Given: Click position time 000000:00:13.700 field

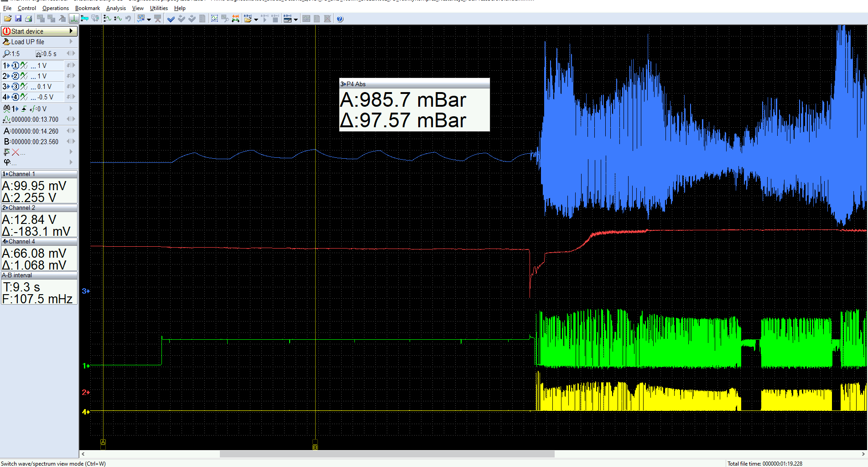Looking at the screenshot, I should tap(35, 119).
